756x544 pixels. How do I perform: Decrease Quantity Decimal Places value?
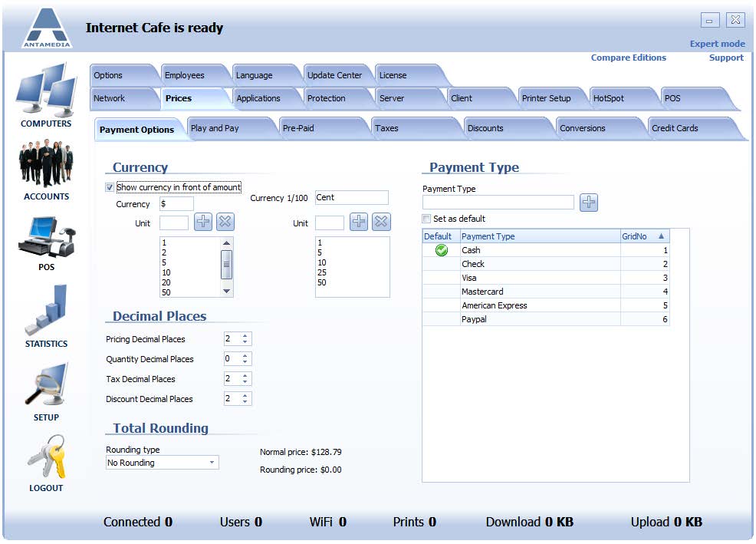[245, 362]
